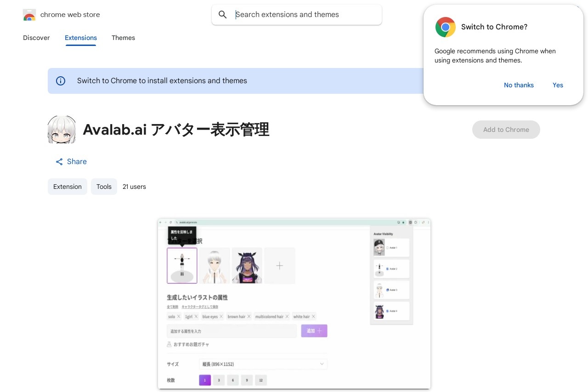This screenshot has width=588, height=392.
Task: Click the attribute input field in preview
Action: click(232, 331)
